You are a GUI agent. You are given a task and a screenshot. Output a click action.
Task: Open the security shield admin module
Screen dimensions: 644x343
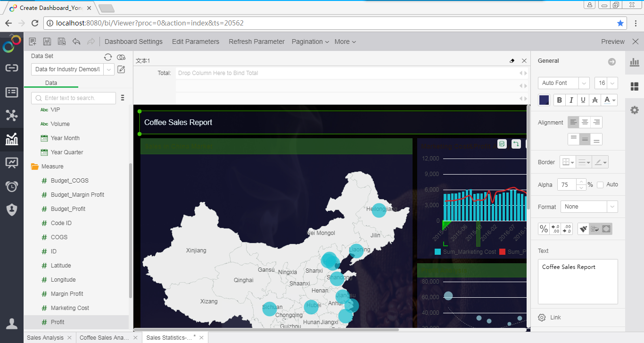tap(12, 210)
